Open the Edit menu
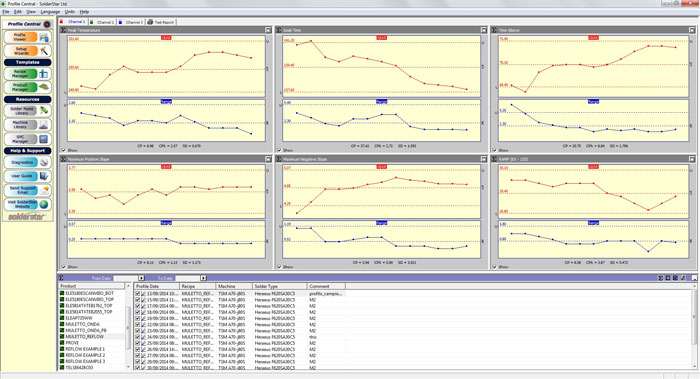 click(x=17, y=12)
